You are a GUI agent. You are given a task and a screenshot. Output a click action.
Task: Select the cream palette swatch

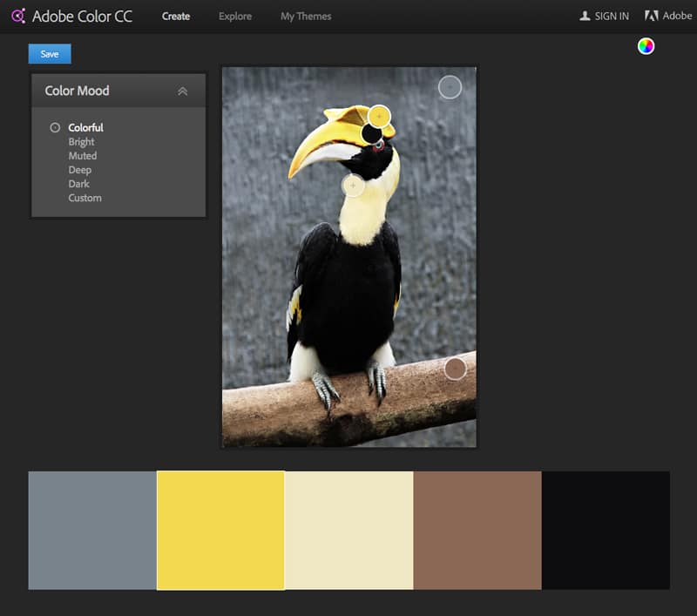pyautogui.click(x=349, y=531)
